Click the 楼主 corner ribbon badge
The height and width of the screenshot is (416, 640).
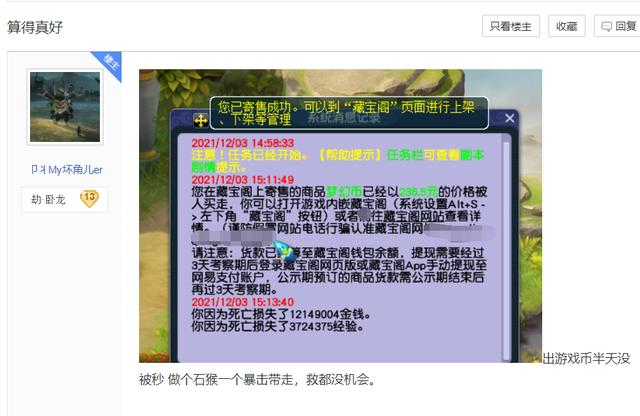(x=109, y=64)
